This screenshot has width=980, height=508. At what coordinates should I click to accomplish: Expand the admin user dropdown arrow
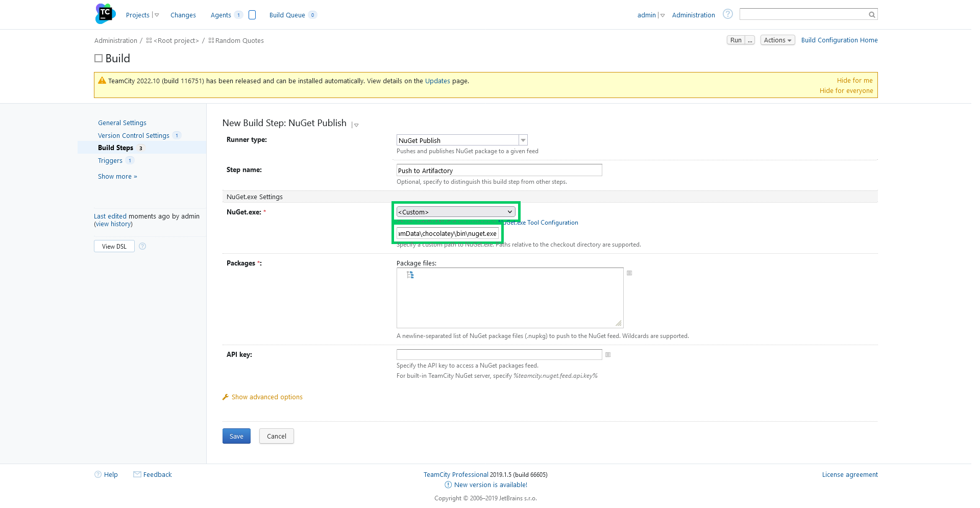pyautogui.click(x=663, y=15)
